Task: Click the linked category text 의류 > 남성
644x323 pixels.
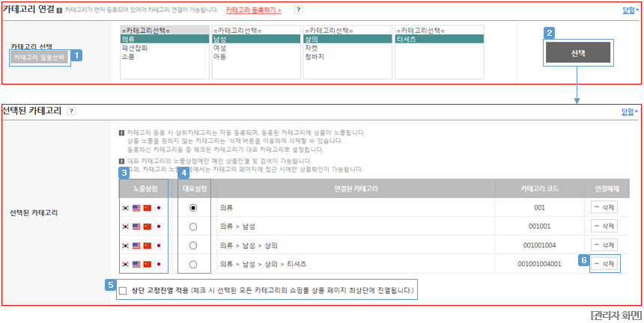Action: tap(238, 227)
